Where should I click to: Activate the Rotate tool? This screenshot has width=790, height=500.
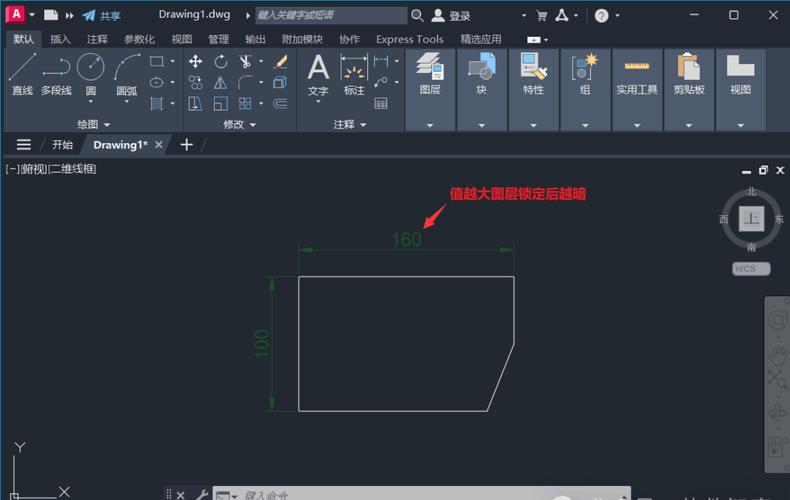tap(221, 61)
